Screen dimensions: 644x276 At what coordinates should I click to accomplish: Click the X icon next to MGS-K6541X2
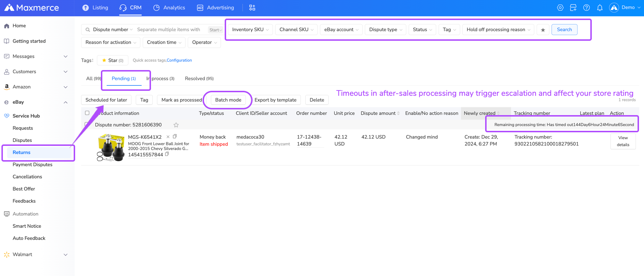168,137
